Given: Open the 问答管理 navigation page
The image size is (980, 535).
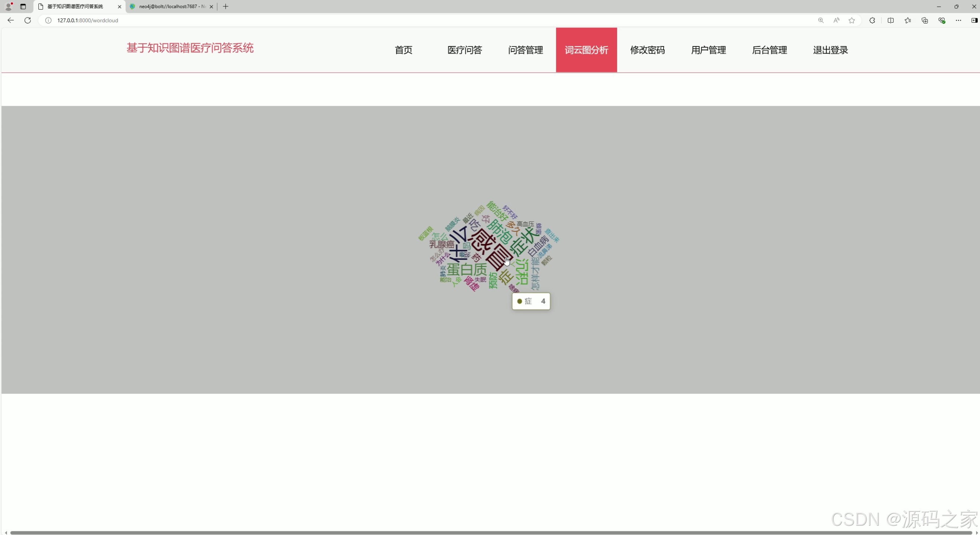Looking at the screenshot, I should point(525,50).
